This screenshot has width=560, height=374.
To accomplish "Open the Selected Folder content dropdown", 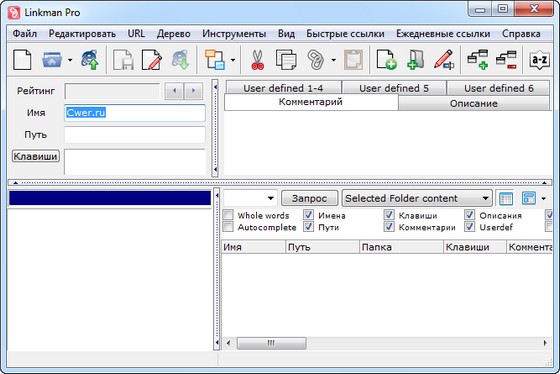I will [417, 198].
